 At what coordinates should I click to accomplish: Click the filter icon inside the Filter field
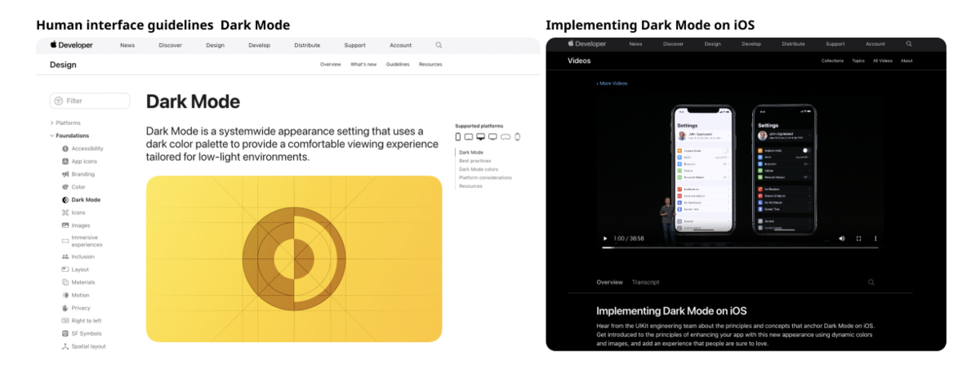coord(59,100)
